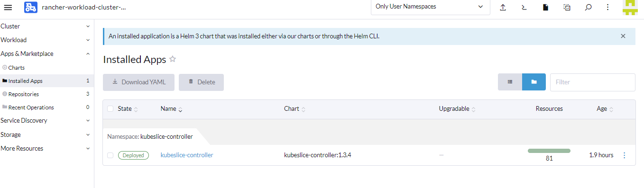Switch to flat list view
644x188 pixels.
[x=510, y=82]
